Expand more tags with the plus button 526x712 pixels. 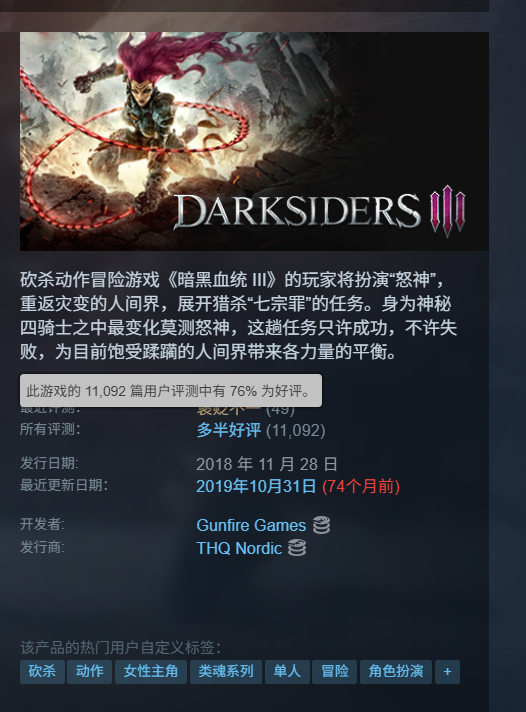click(x=447, y=672)
